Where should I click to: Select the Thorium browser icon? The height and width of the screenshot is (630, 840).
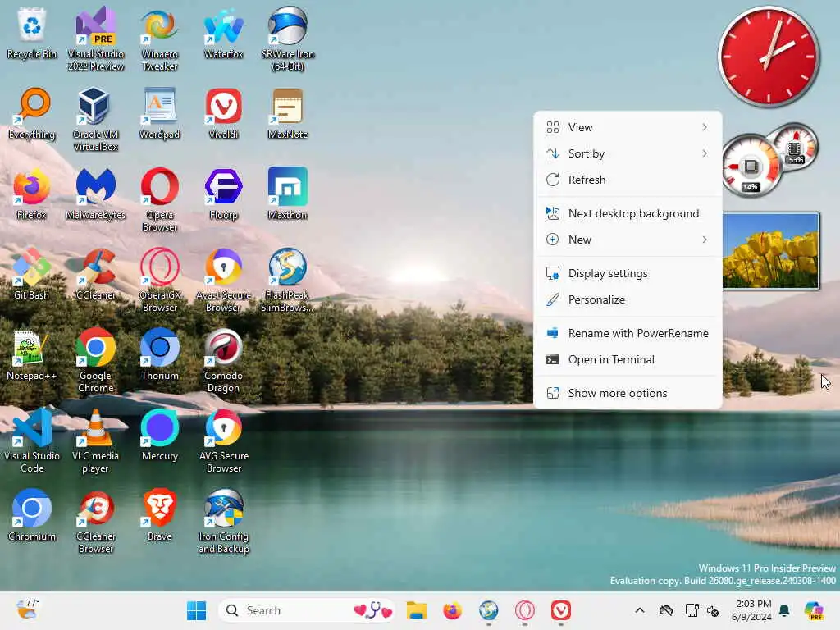tap(160, 354)
